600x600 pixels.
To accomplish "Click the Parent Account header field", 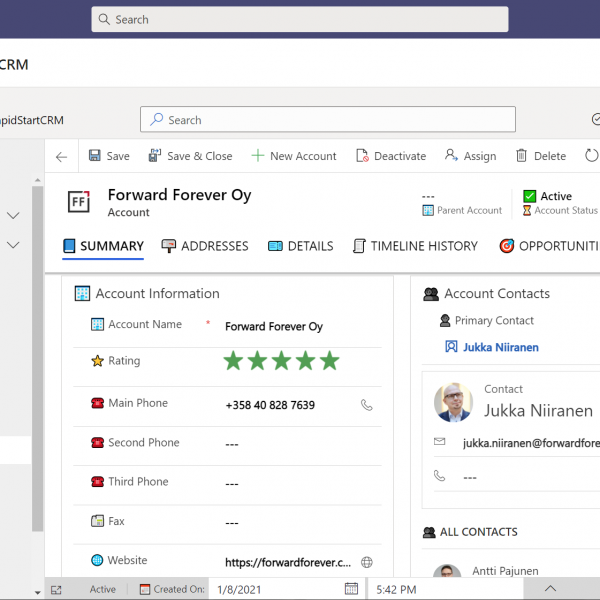I will [462, 203].
